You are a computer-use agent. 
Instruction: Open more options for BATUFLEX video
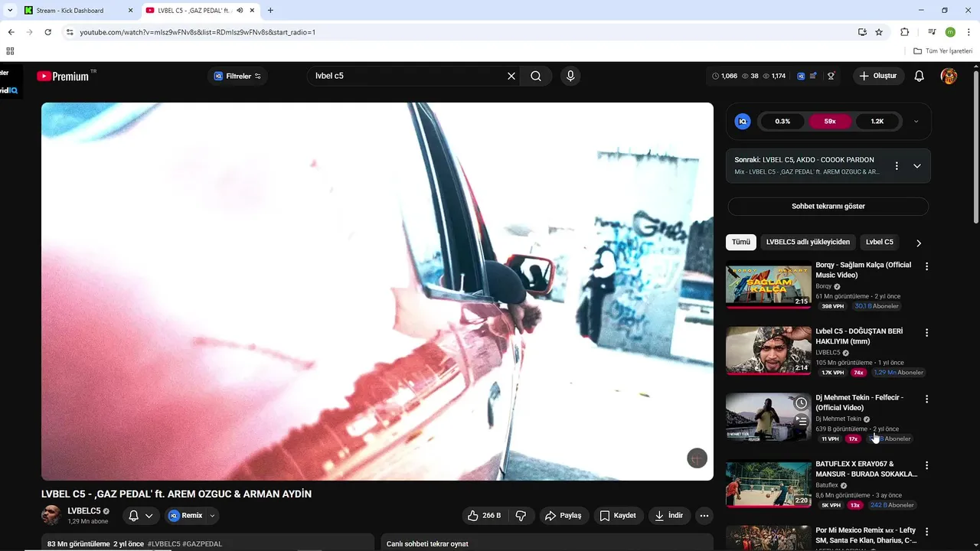tap(926, 465)
